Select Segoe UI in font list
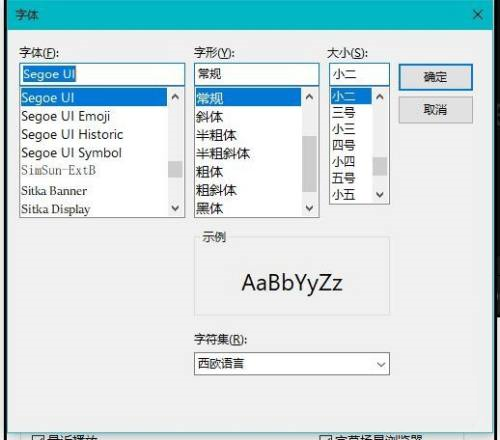Screen dimensions: 500x440 94,97
